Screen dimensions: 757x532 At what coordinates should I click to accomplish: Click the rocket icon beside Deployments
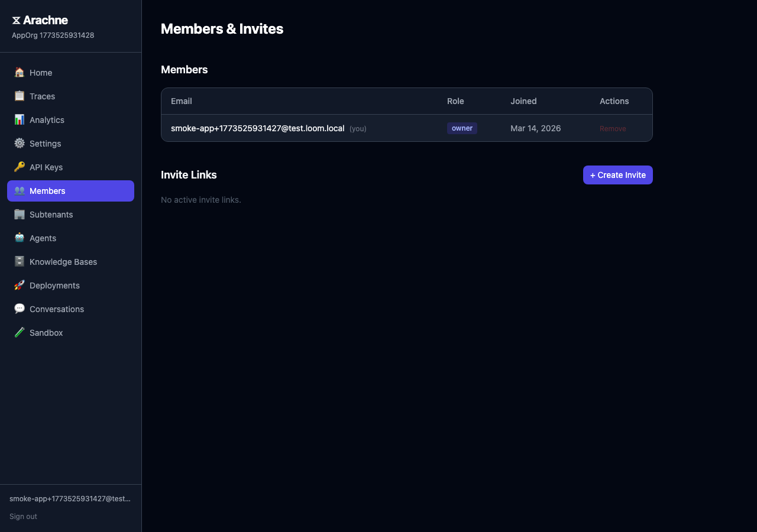point(20,286)
